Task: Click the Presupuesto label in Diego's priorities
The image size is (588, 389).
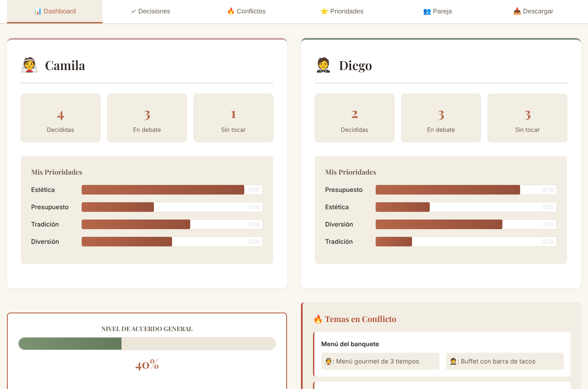Action: click(344, 190)
